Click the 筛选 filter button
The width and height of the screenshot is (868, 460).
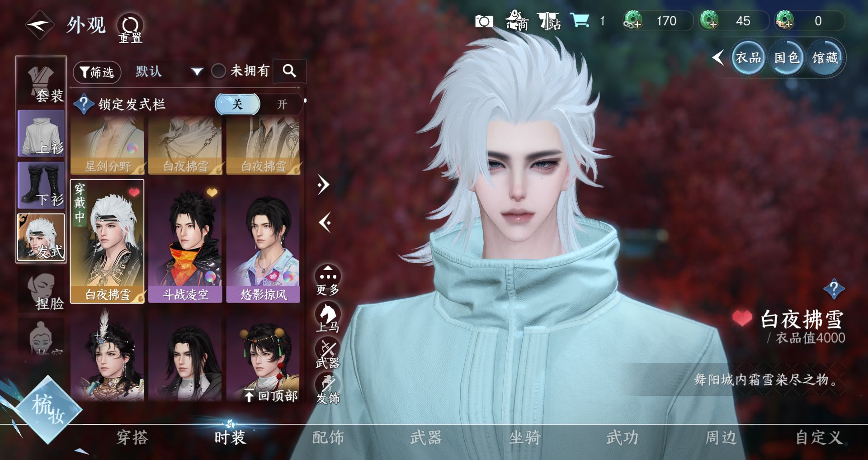click(97, 72)
